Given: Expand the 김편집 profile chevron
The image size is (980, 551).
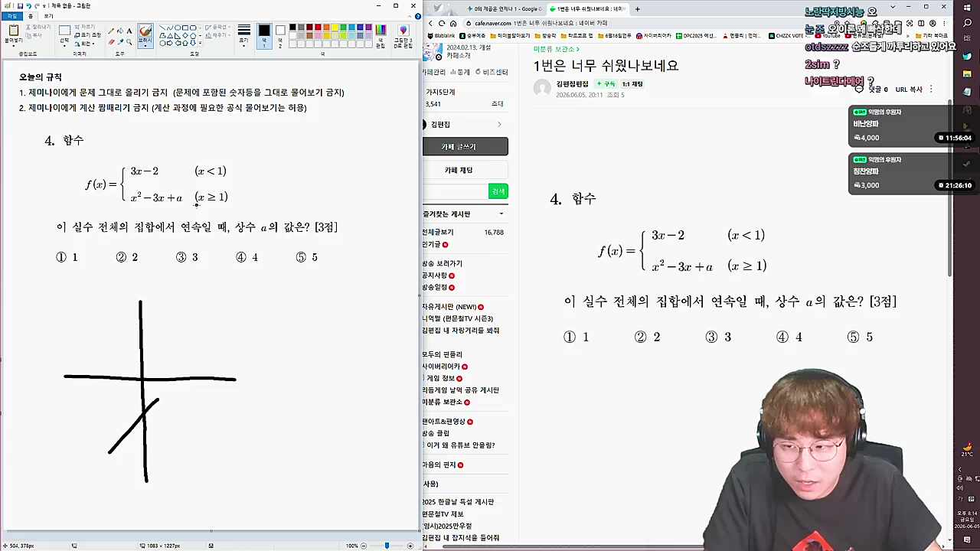Looking at the screenshot, I should point(499,124).
